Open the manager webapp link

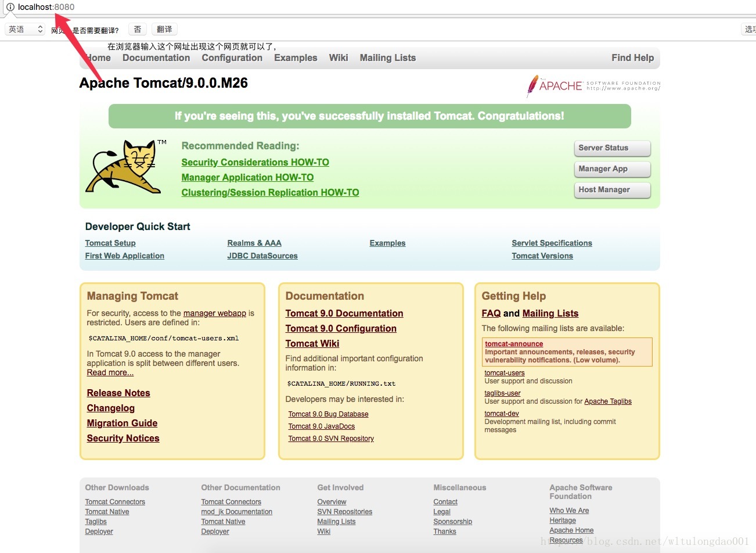coord(215,313)
